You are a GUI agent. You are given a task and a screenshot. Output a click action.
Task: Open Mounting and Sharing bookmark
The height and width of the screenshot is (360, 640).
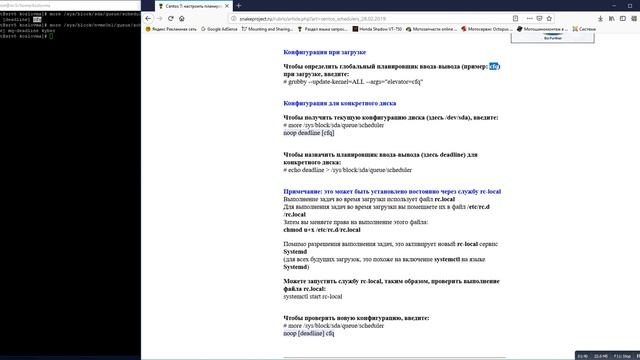pos(267,29)
